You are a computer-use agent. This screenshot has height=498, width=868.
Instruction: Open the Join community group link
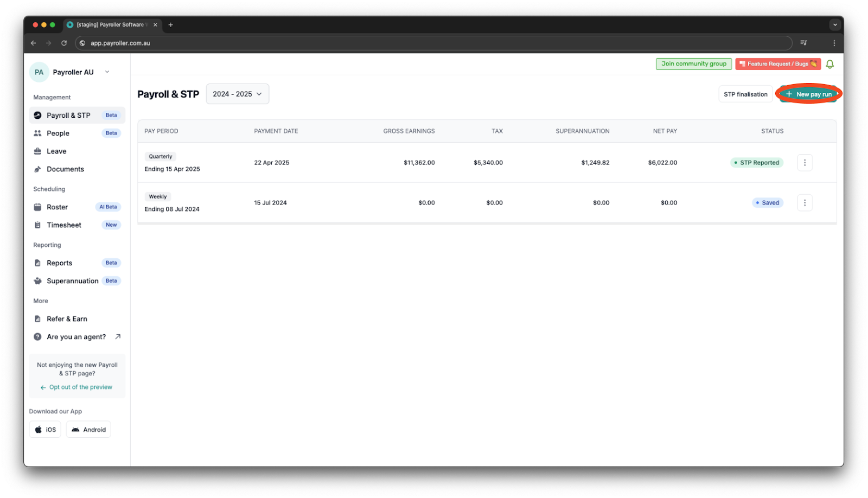693,63
